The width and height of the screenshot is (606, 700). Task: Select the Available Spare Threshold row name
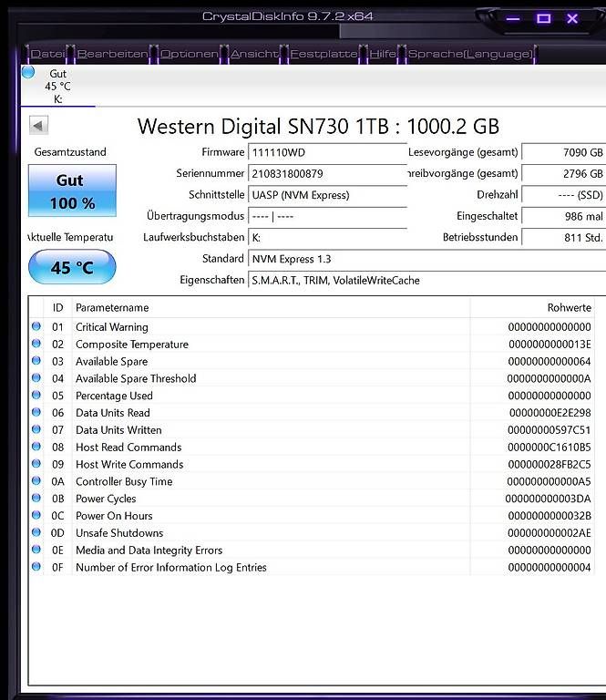pyautogui.click(x=136, y=378)
